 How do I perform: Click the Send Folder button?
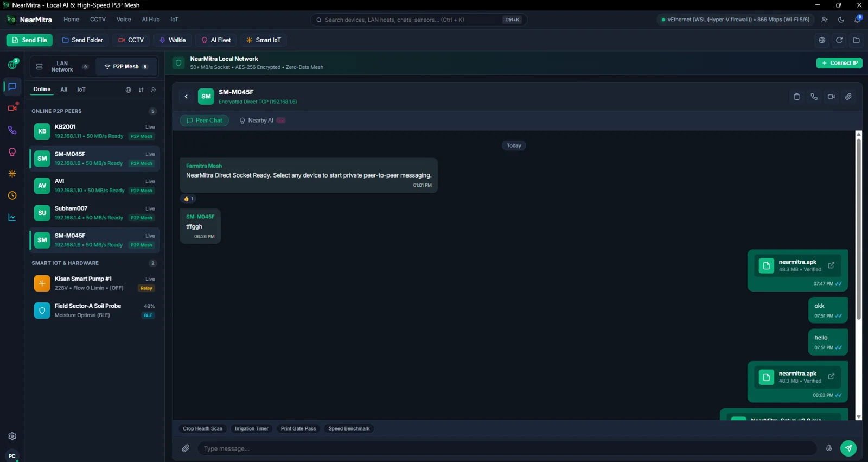82,40
